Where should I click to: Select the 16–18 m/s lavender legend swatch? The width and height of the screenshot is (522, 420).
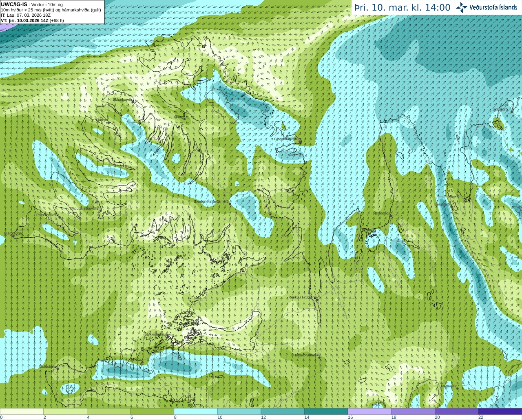(370, 411)
